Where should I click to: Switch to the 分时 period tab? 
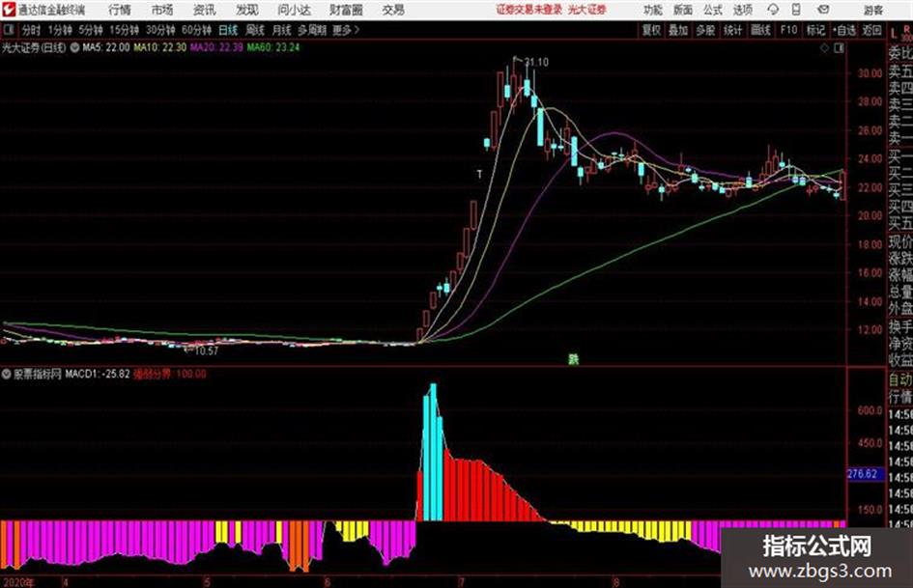pyautogui.click(x=32, y=30)
